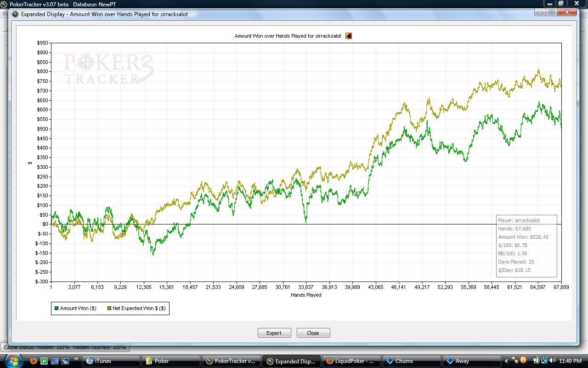The height and width of the screenshot is (368, 588).
Task: Click the Show Desktop quick launch icon
Action: (x=55, y=361)
